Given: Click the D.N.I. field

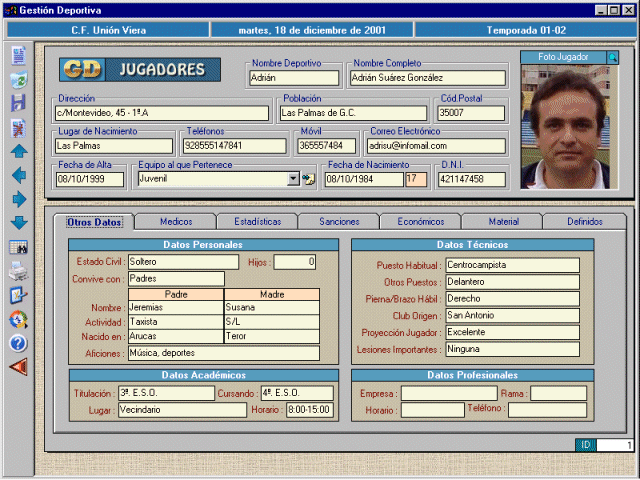Looking at the screenshot, I should (x=472, y=180).
